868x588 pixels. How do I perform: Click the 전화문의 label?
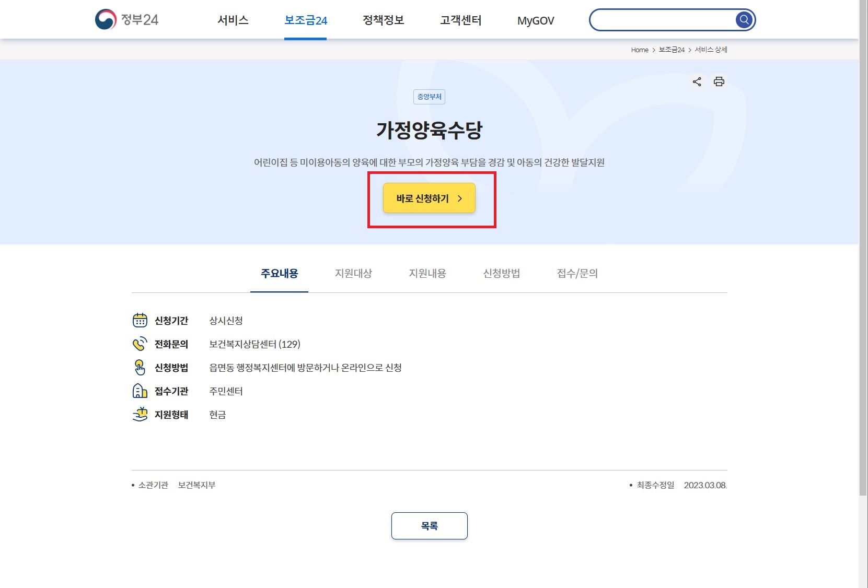click(171, 344)
